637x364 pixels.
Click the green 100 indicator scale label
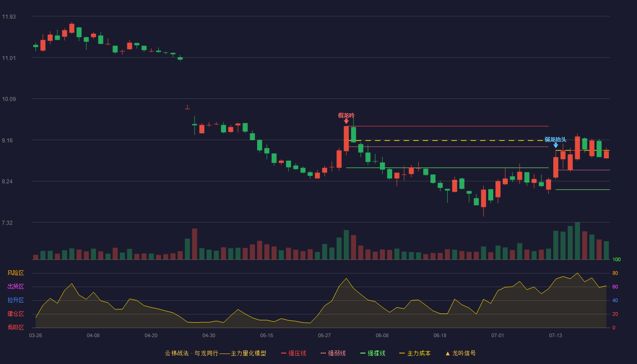pyautogui.click(x=617, y=260)
